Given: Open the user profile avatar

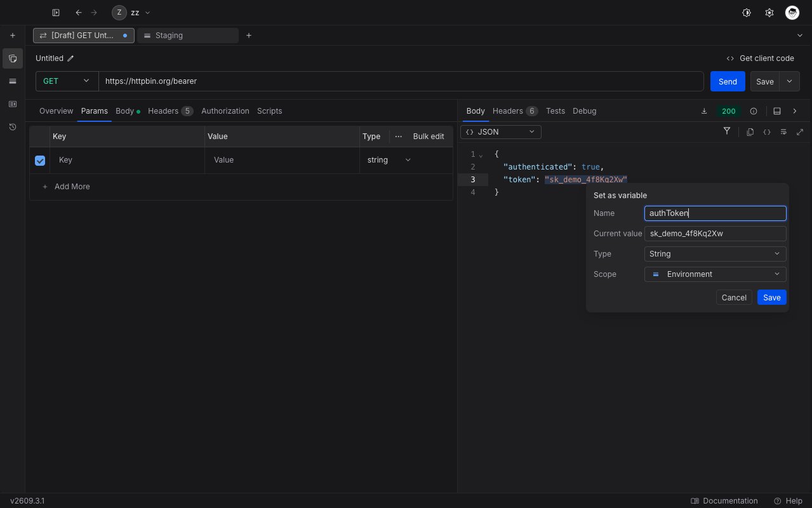Looking at the screenshot, I should (792, 13).
